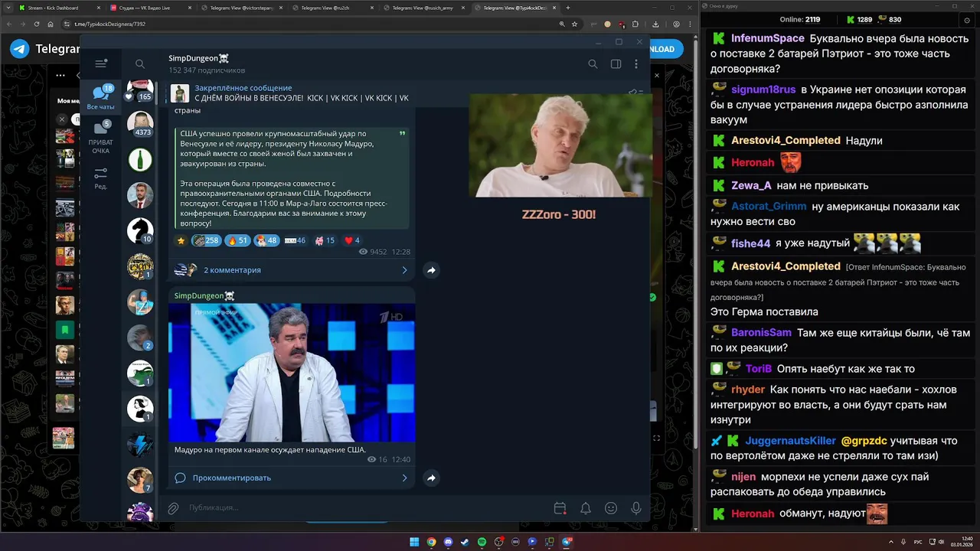Open Telegram from the taskbar
The width and height of the screenshot is (980, 551).
[566, 542]
